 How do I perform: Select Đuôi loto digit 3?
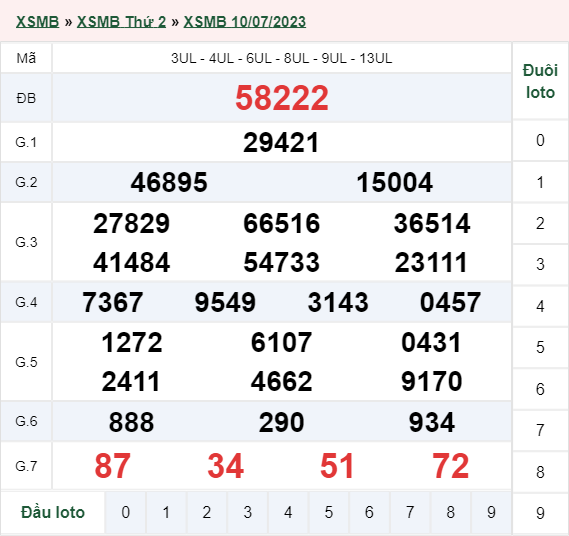[x=540, y=264]
